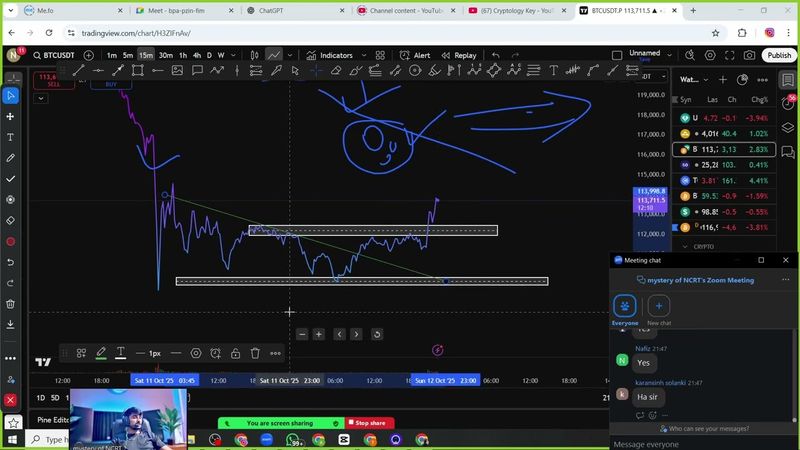Open the Indicators panel
The width and height of the screenshot is (800, 450).
click(331, 55)
